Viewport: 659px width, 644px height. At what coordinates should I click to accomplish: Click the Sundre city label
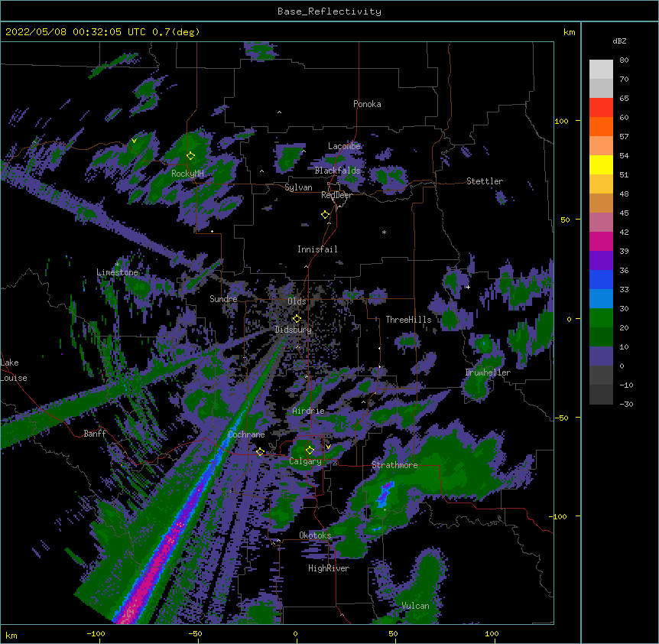(223, 299)
